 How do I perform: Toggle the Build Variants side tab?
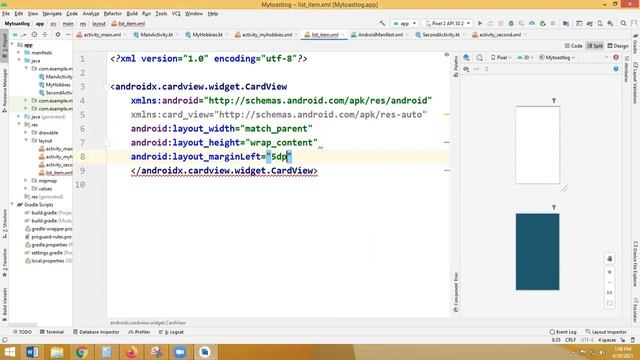click(4, 304)
